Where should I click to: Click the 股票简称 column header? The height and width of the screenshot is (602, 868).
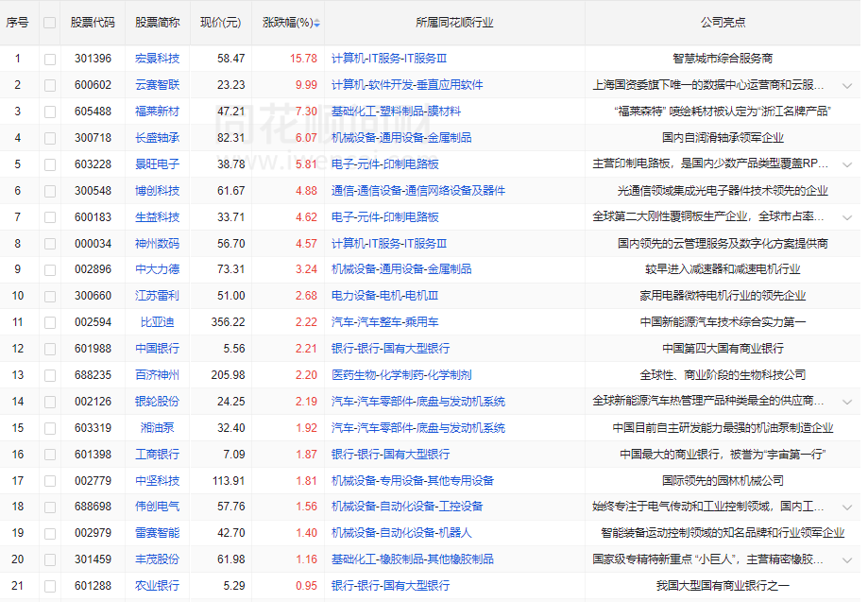point(157,23)
